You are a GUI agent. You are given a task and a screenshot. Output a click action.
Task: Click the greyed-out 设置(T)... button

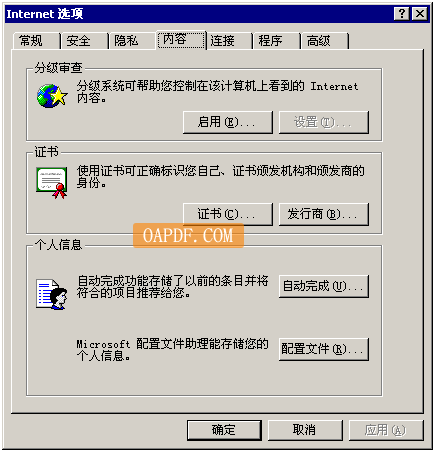324,122
